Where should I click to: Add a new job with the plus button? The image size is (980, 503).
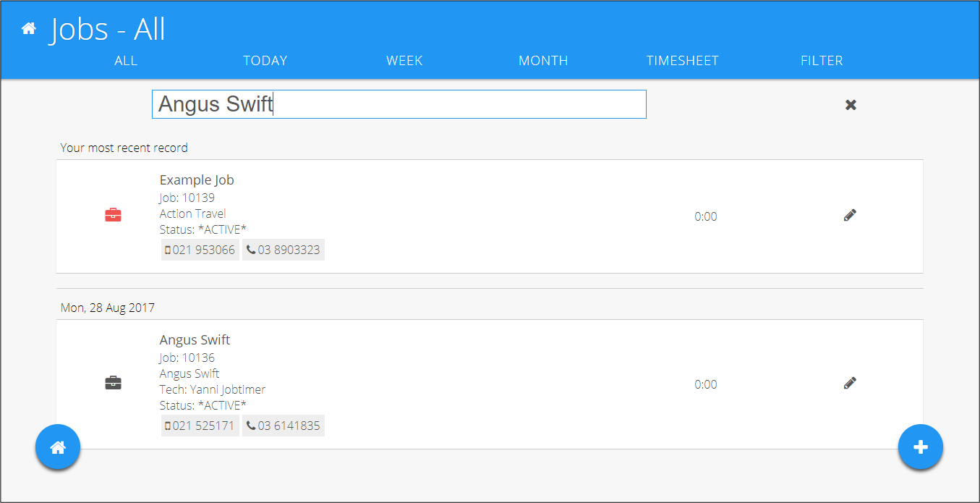[x=921, y=447]
